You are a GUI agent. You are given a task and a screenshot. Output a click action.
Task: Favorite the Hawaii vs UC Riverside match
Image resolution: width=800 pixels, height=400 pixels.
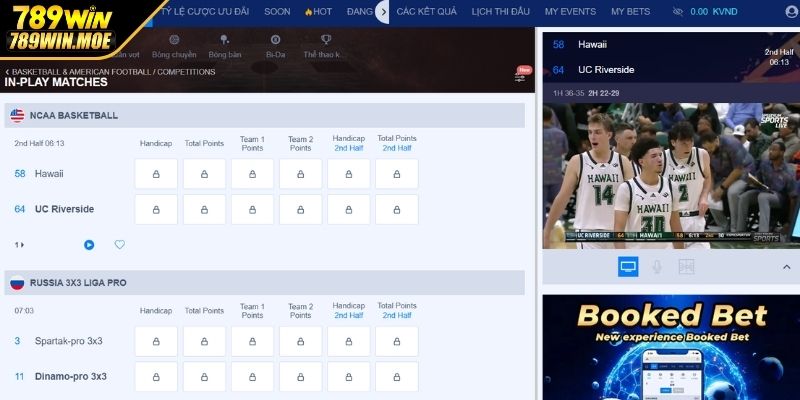(x=119, y=245)
